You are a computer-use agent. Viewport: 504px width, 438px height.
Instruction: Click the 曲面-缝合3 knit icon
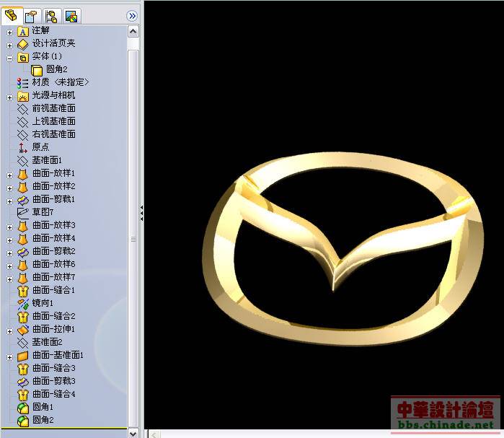point(23,369)
